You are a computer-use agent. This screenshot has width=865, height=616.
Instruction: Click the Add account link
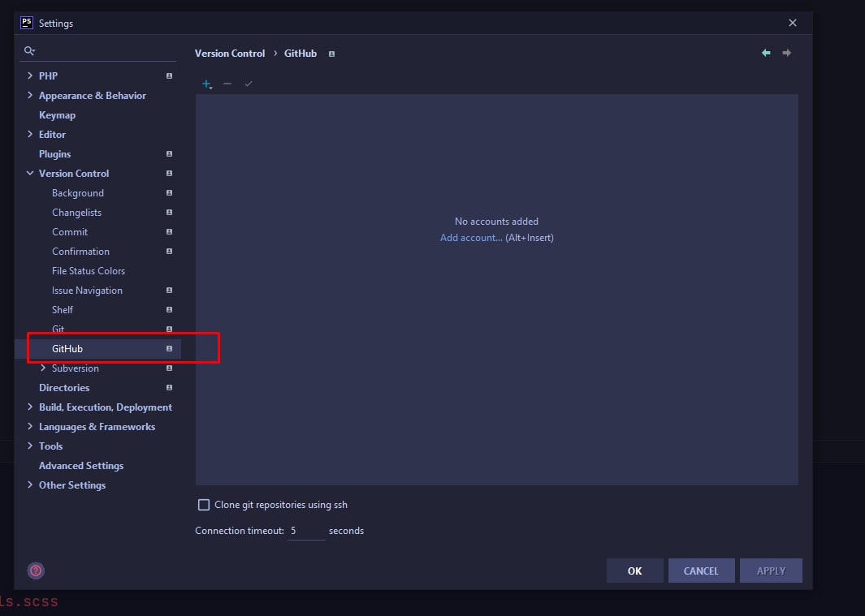(x=471, y=238)
